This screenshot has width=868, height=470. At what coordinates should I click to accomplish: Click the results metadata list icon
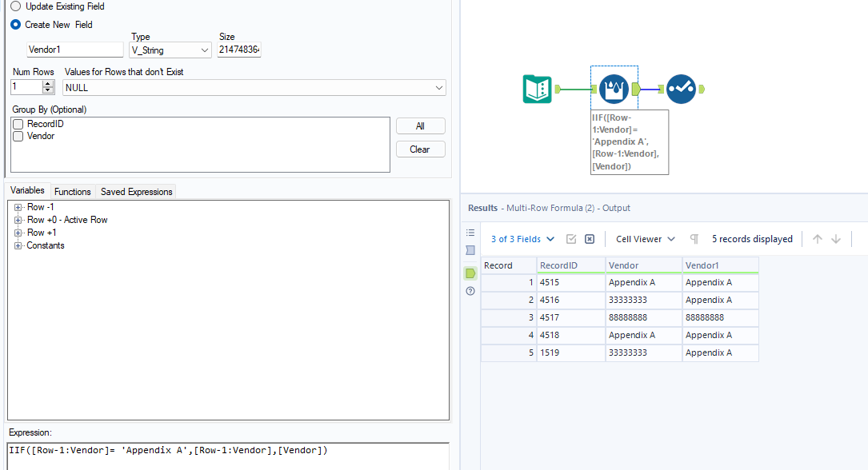click(470, 233)
